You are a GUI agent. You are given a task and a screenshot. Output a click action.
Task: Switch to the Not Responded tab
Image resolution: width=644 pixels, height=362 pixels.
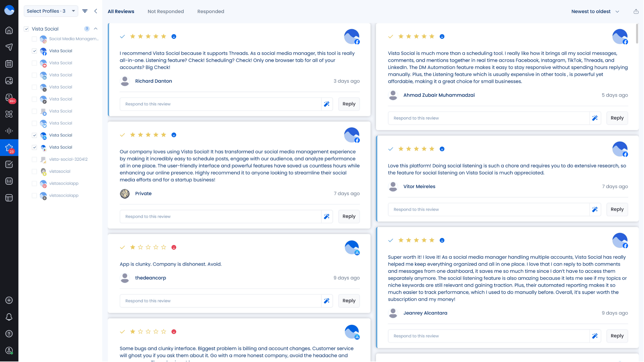[166, 12]
